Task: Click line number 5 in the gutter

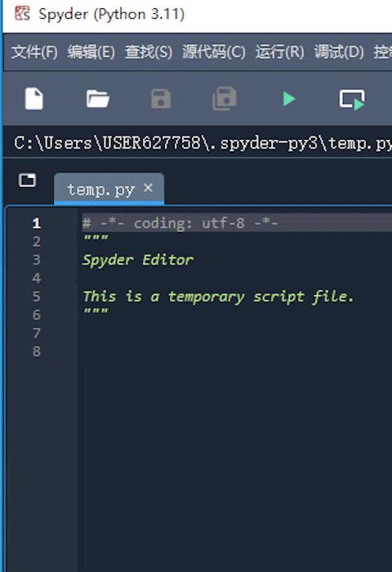Action: 37,296
